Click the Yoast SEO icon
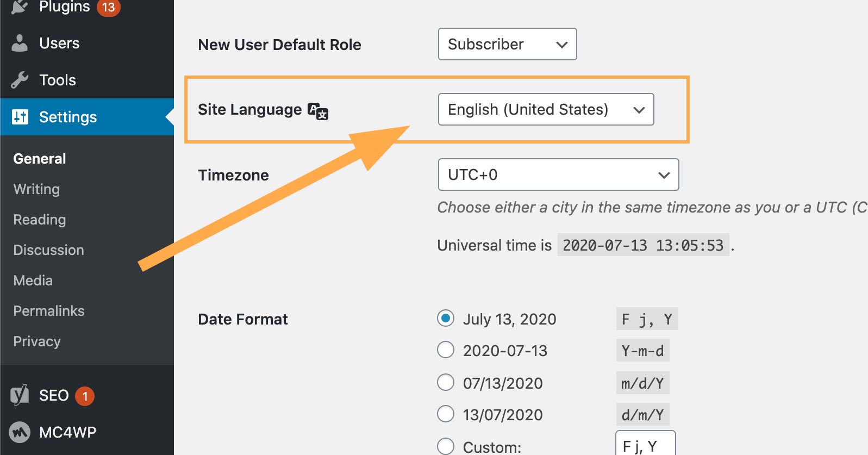The height and width of the screenshot is (455, 868). (20, 395)
